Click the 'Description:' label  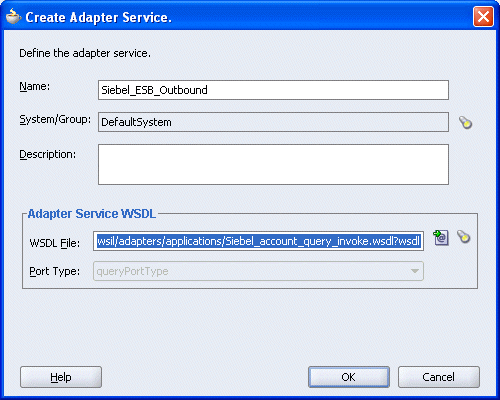pyautogui.click(x=48, y=155)
